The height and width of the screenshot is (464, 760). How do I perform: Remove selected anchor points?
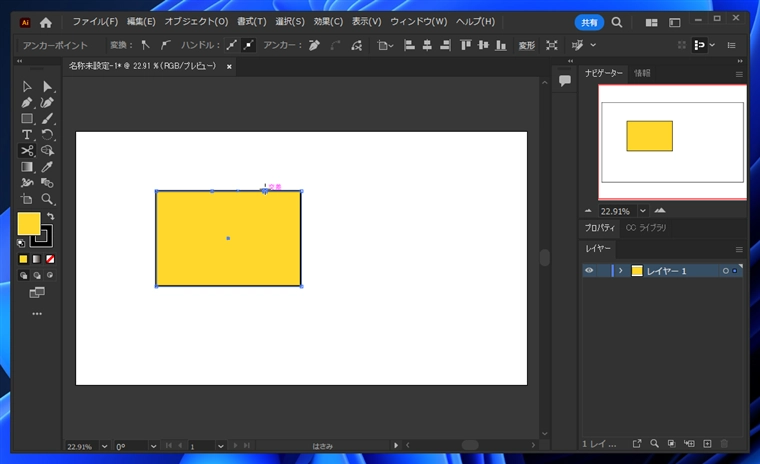coord(314,45)
